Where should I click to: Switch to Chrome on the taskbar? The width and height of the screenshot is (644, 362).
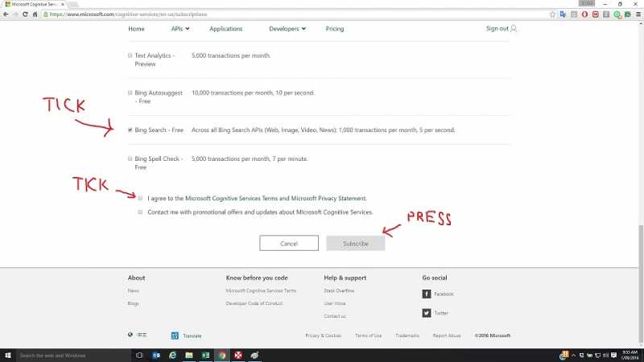pyautogui.click(x=222, y=356)
